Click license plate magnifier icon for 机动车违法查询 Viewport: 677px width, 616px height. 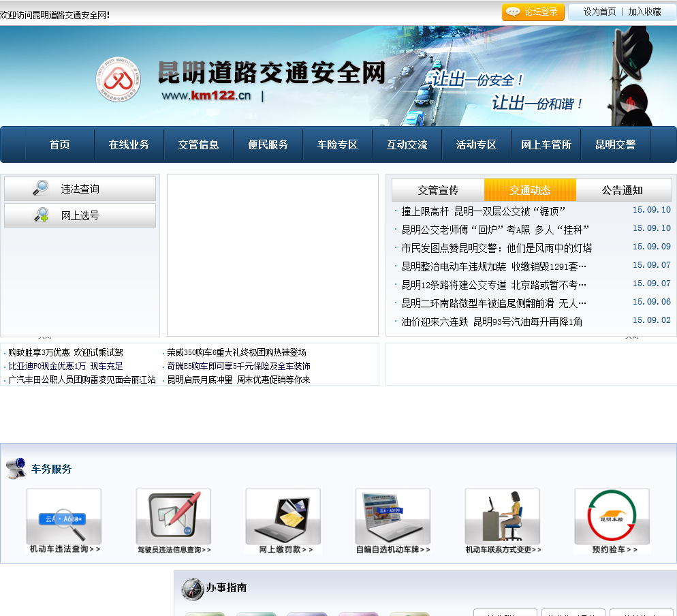coord(64,516)
